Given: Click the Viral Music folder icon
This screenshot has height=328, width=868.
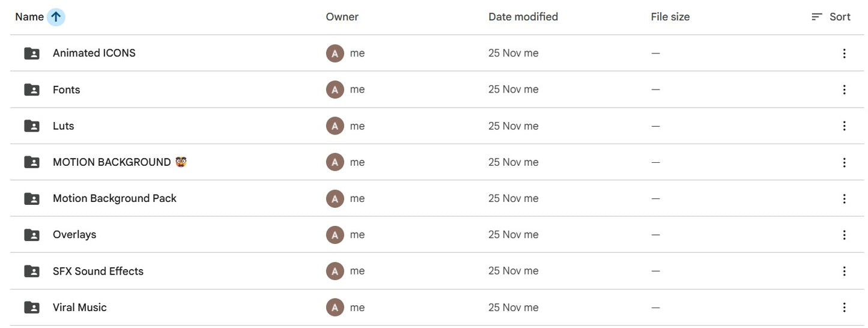Looking at the screenshot, I should click(32, 308).
